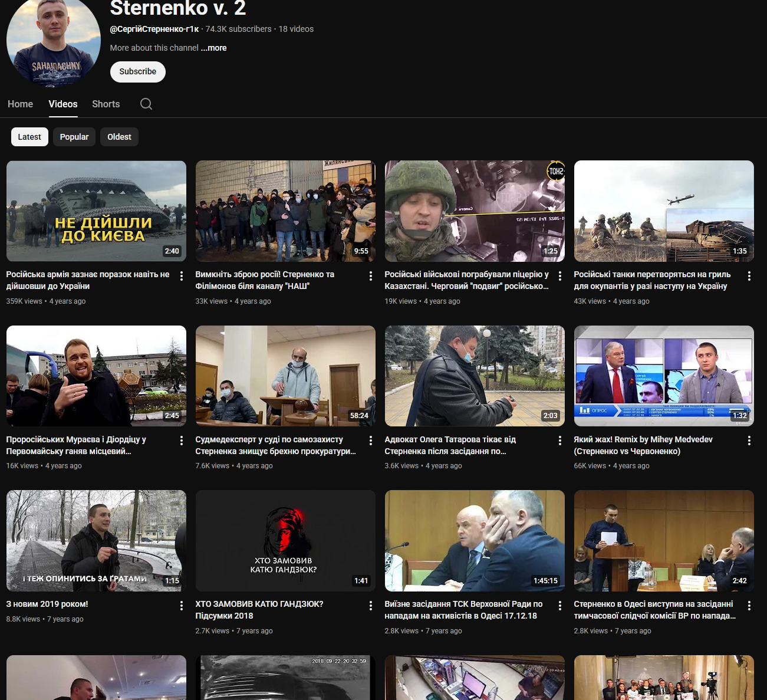Viewport: 767px width, 700px height.
Task: Open menu for 'Російська армія зазнає поразок' video
Action: [182, 275]
